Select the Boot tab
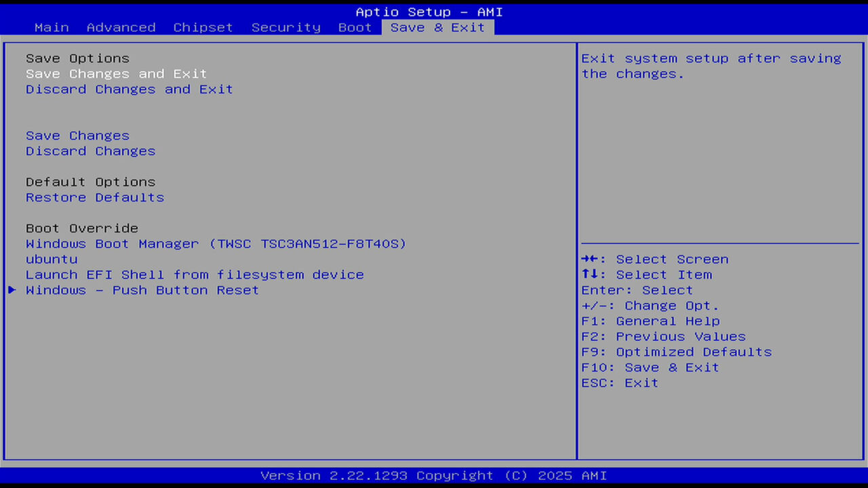The width and height of the screenshot is (868, 488). click(355, 28)
